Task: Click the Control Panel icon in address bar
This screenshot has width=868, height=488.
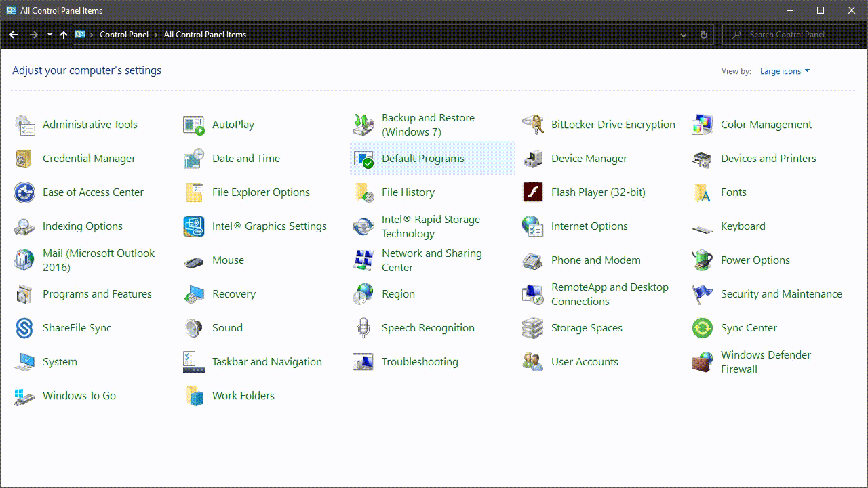Action: (80, 35)
